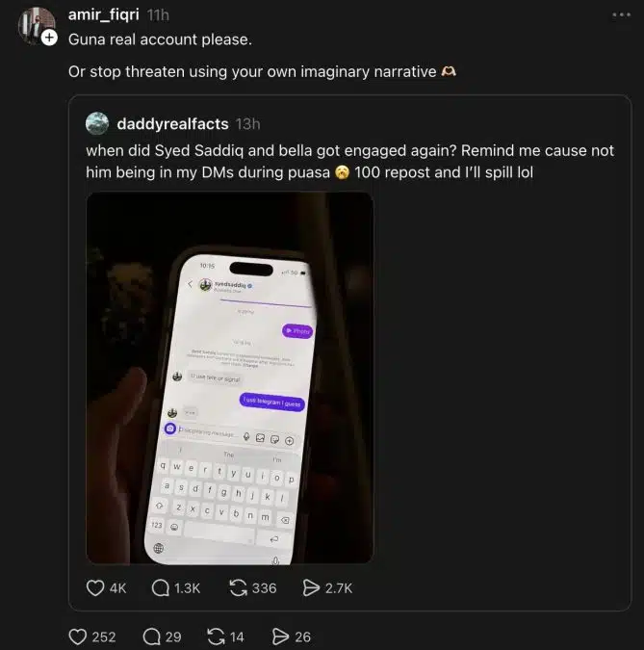Screen dimensions: 644x650
Task: Open comments on quoted daddyrealfacts post
Action: click(161, 587)
